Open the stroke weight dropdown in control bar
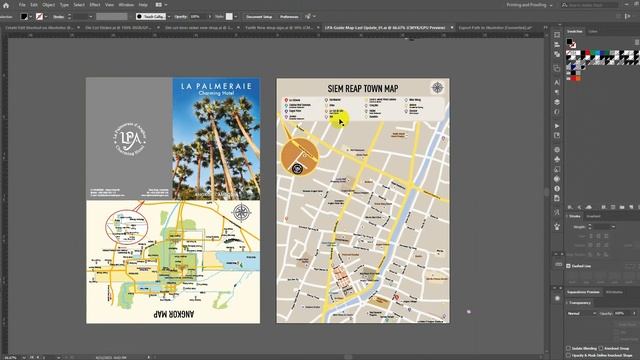This screenshot has width=640, height=360. (x=90, y=17)
